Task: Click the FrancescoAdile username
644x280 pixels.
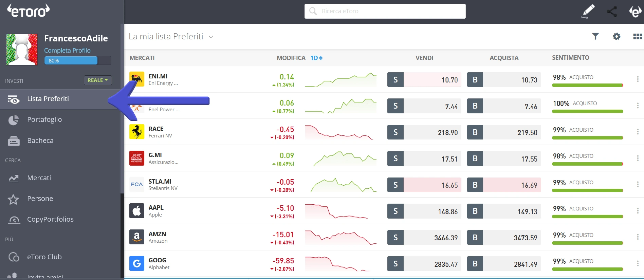Action: click(x=76, y=38)
